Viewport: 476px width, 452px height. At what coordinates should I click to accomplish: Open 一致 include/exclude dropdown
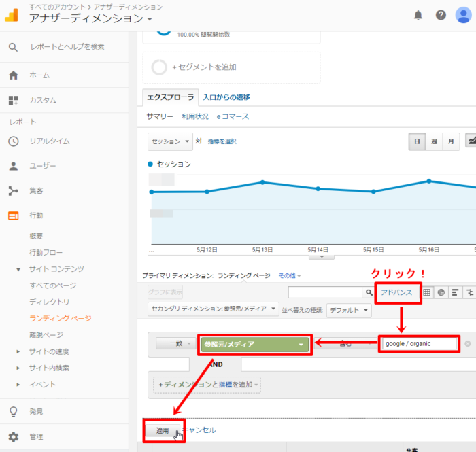(175, 343)
